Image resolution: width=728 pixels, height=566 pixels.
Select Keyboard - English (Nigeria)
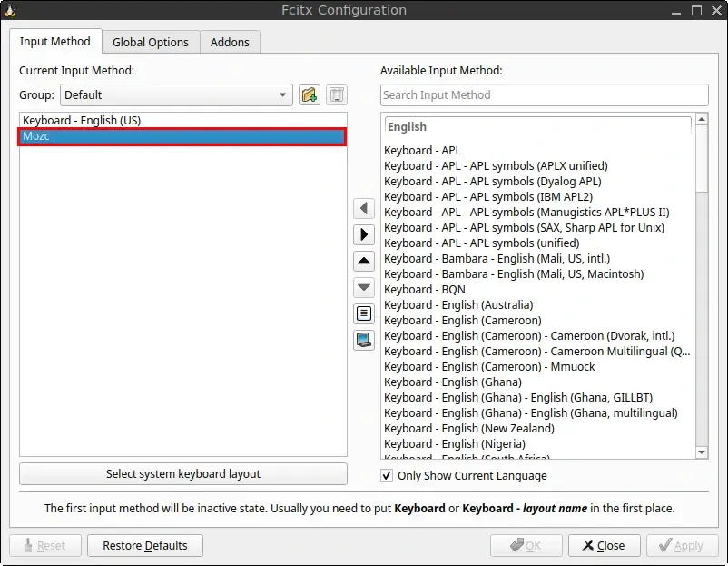(x=537, y=443)
